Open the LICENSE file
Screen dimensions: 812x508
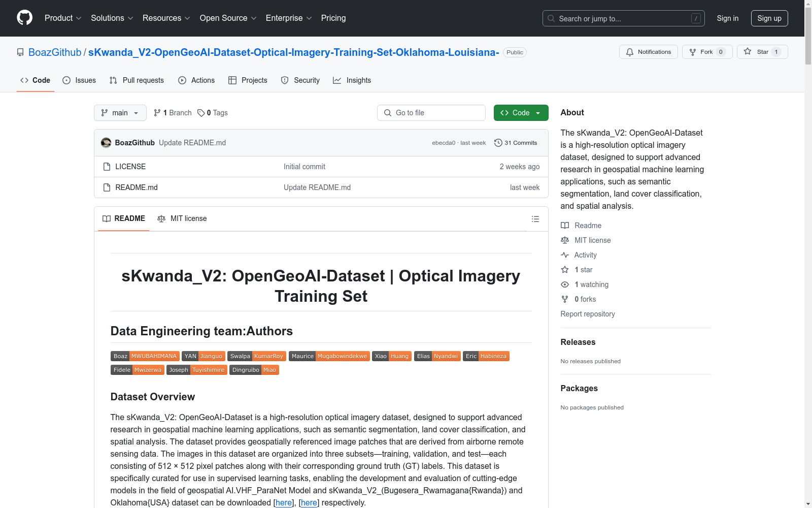pyautogui.click(x=130, y=167)
